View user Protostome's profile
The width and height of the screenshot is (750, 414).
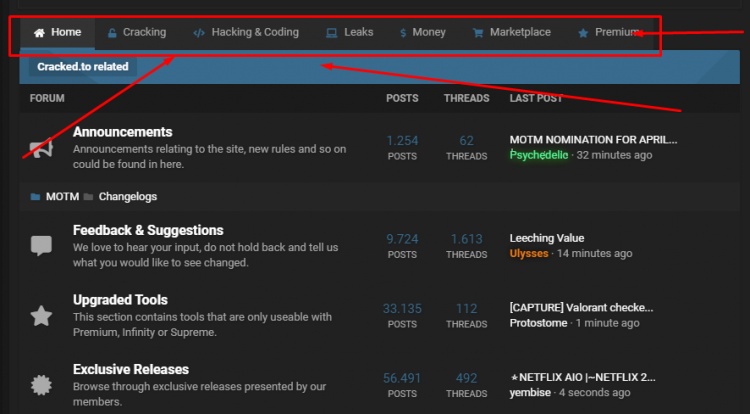click(x=538, y=323)
